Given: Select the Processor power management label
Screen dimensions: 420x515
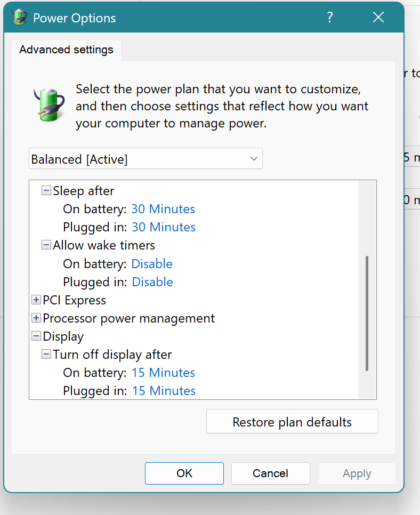Looking at the screenshot, I should pos(129,318).
